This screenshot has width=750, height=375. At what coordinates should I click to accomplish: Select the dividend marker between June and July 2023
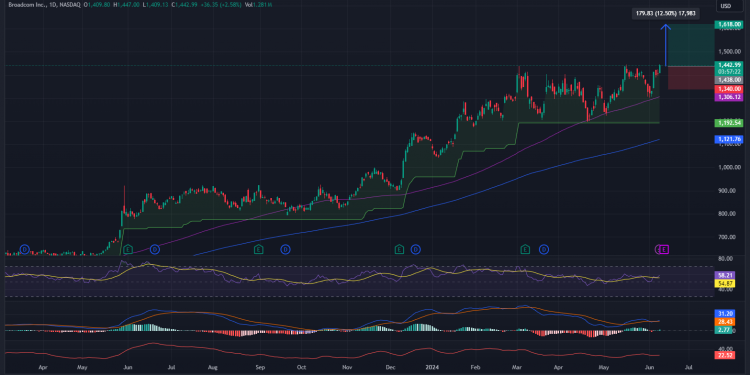click(x=154, y=249)
